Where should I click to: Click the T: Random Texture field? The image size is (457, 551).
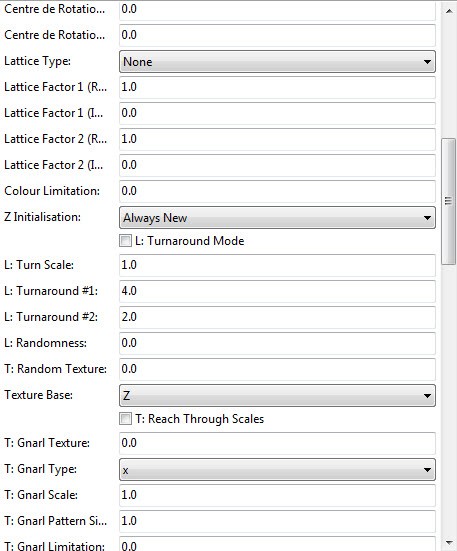277,369
